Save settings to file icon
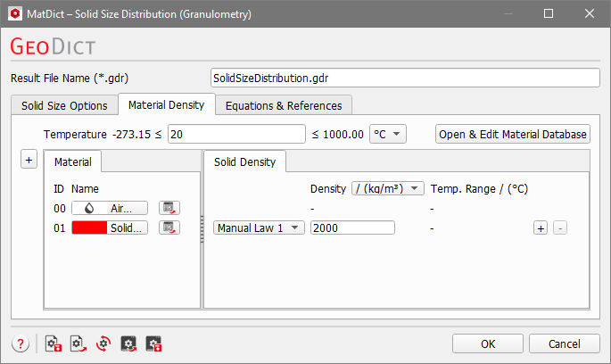Image resolution: width=611 pixels, height=364 pixels. pos(54,343)
